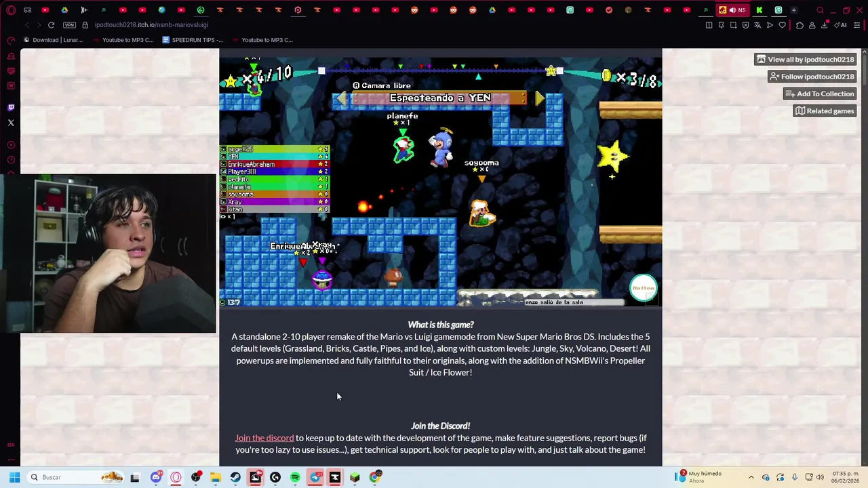Open Discord from the taskbar
The width and height of the screenshot is (868, 488).
(x=156, y=477)
